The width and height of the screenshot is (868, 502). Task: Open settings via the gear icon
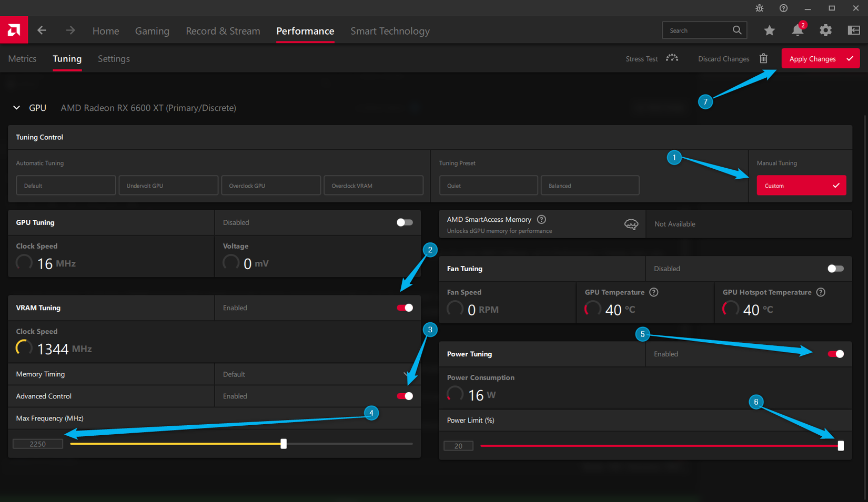tap(825, 30)
